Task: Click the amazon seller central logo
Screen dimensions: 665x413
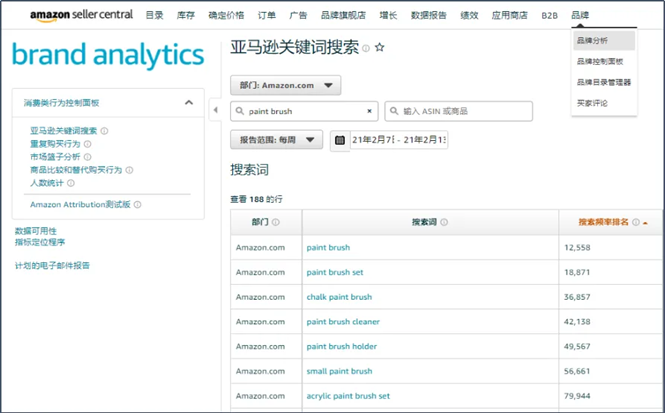Action: [x=81, y=15]
